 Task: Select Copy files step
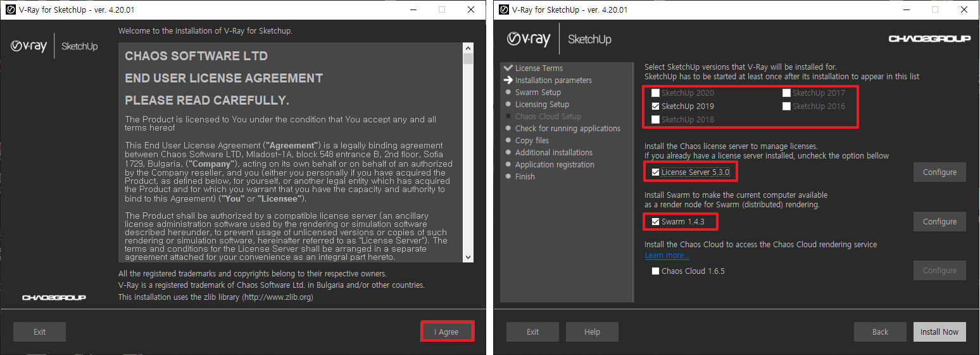click(532, 140)
